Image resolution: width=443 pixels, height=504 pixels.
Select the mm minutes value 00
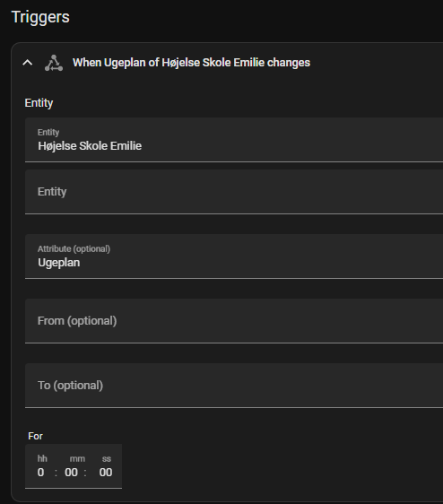tap(71, 473)
